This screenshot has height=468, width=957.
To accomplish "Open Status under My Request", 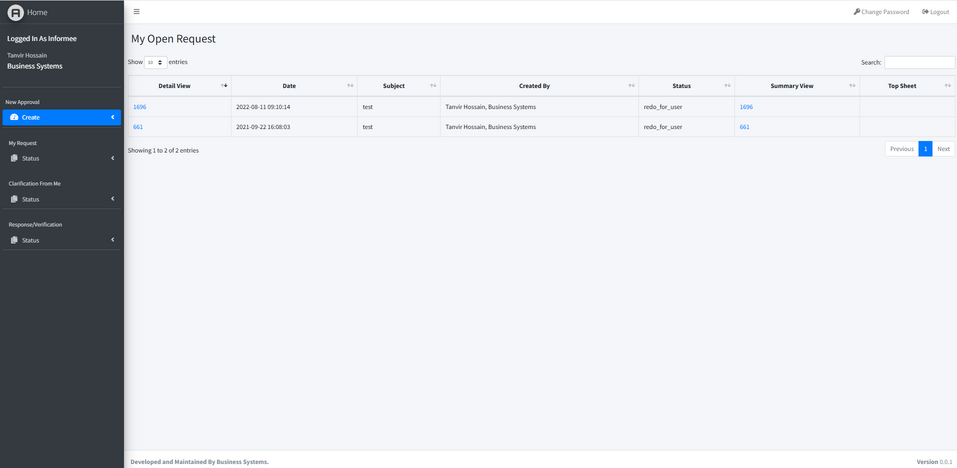I will click(x=62, y=158).
